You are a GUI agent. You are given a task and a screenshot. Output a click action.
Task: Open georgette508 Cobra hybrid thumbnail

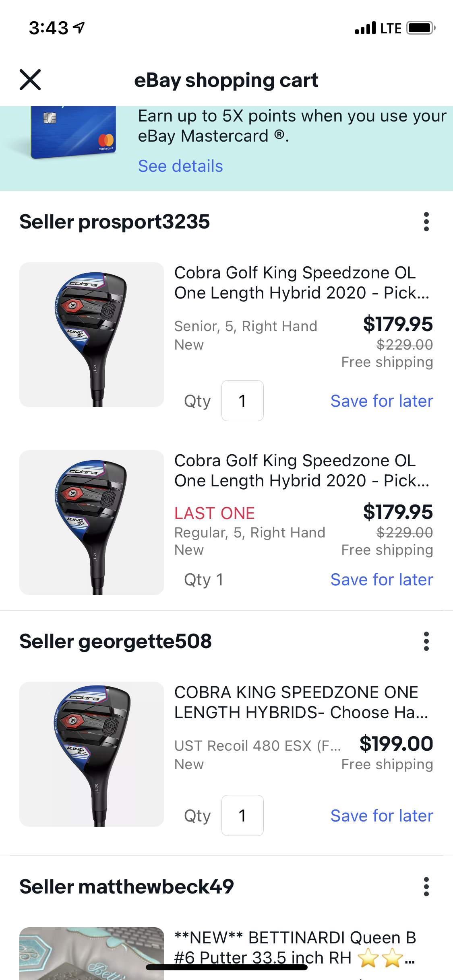point(92,754)
